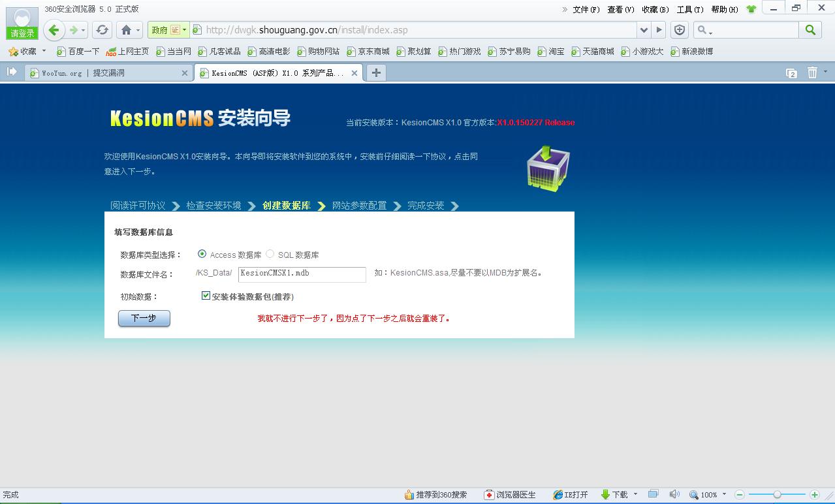Click the 网站参数配置 wizard step
835x504 pixels.
[359, 205]
